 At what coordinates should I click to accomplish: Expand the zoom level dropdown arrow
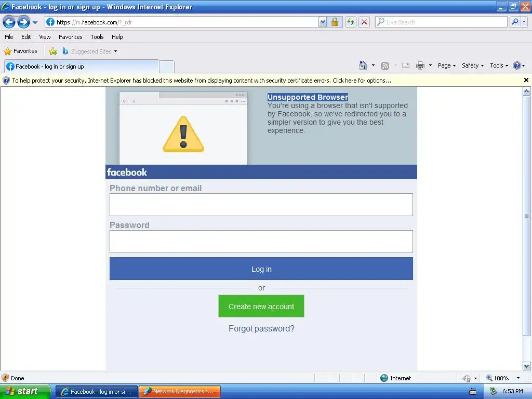tap(518, 378)
